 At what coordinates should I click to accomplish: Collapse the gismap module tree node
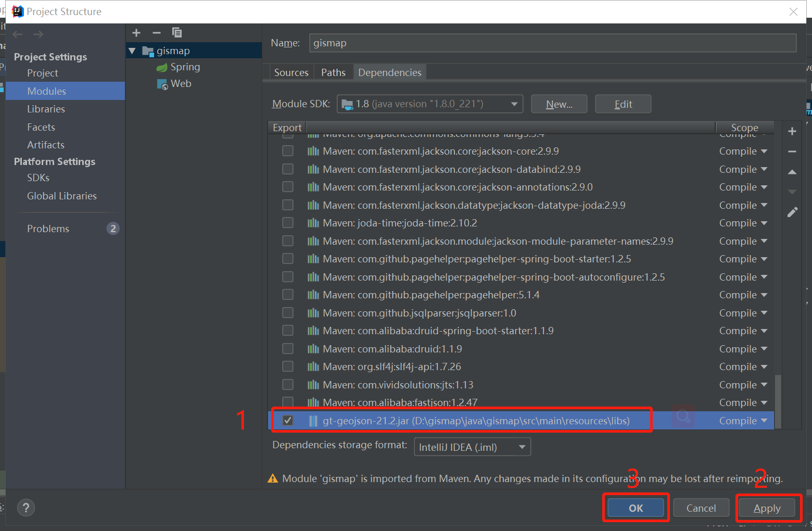pyautogui.click(x=132, y=51)
